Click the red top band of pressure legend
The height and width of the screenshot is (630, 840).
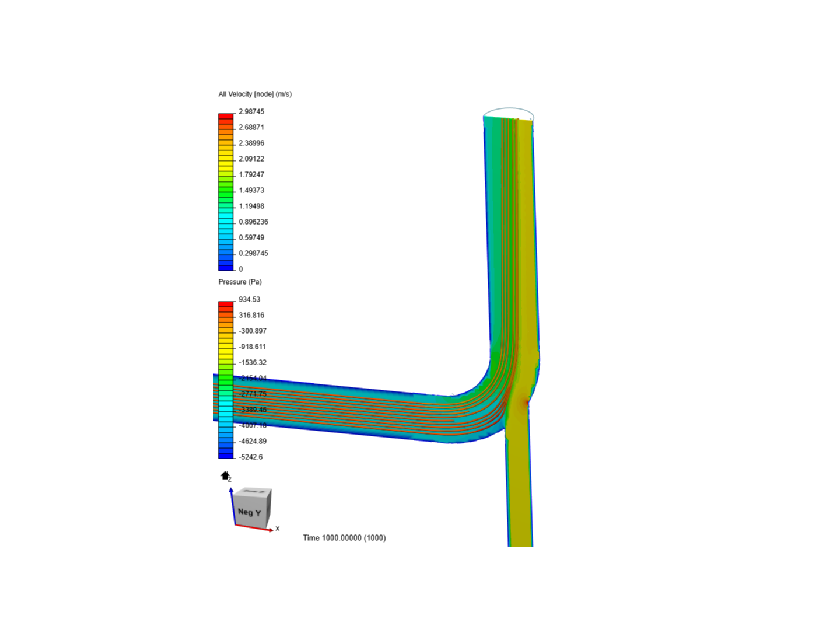tap(226, 304)
